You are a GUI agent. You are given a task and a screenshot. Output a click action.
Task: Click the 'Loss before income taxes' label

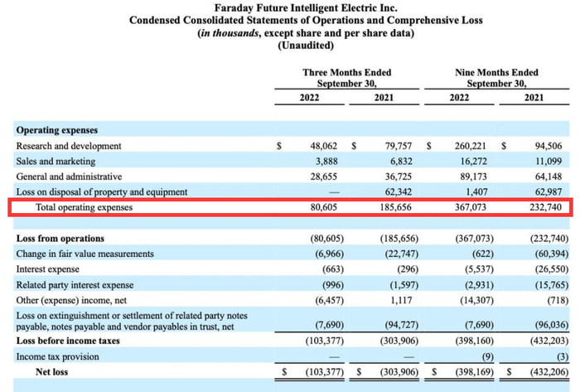pos(68,341)
